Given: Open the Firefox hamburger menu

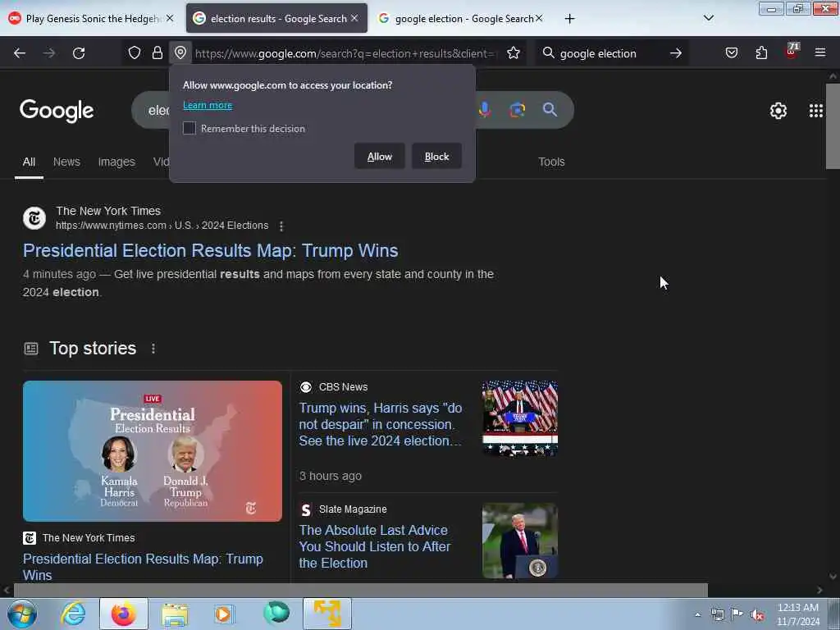Looking at the screenshot, I should click(x=820, y=52).
